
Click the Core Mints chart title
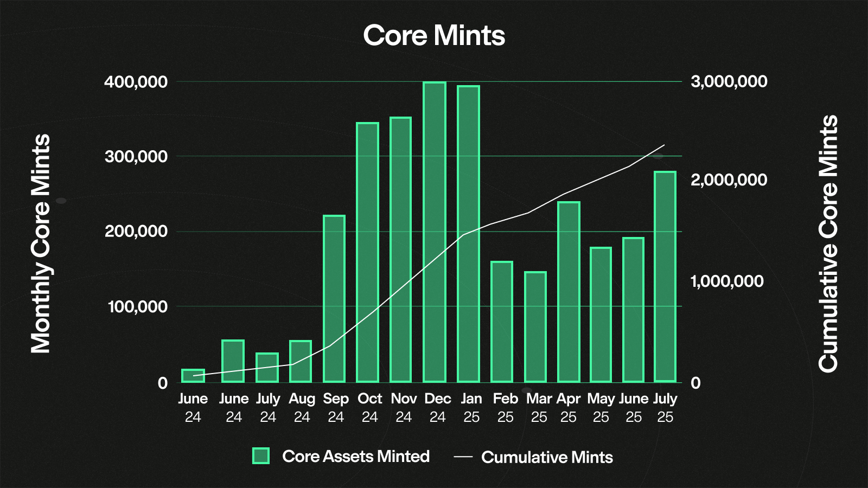[x=434, y=36]
